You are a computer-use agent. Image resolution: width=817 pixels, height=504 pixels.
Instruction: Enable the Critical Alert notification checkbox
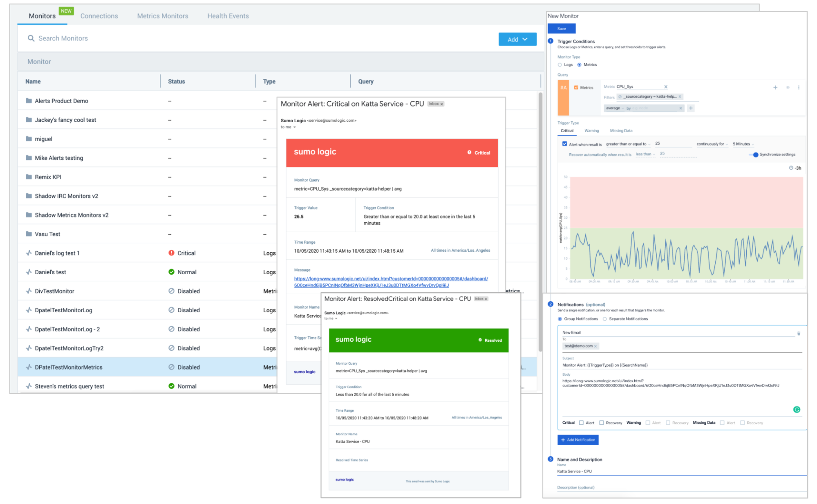(x=581, y=423)
